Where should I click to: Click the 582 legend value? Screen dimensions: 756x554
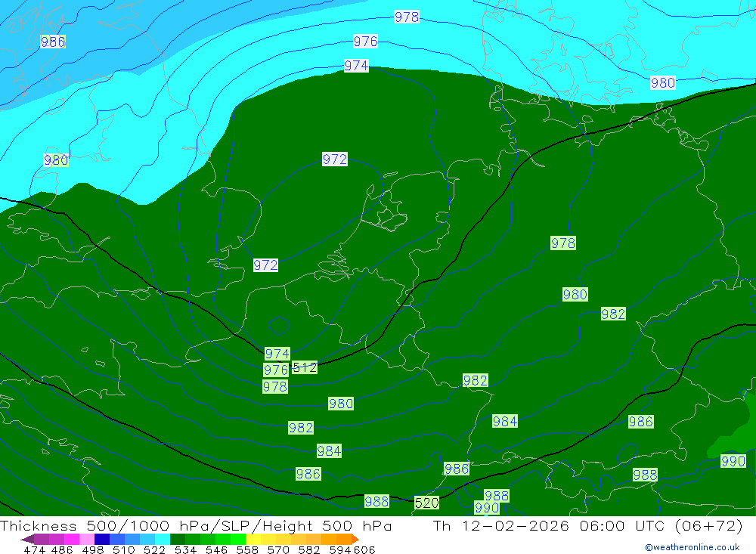tap(308, 549)
